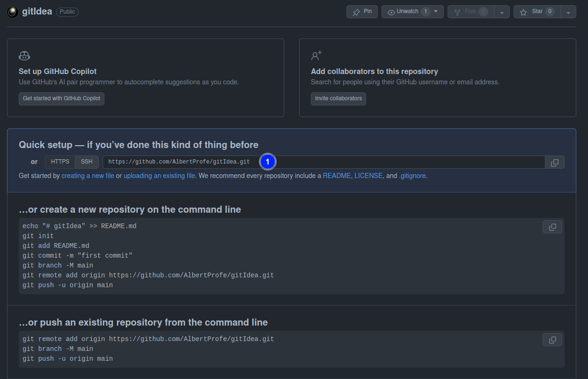The image size is (588, 379).
Task: Click the 'git add README.md' line
Action: (56, 246)
